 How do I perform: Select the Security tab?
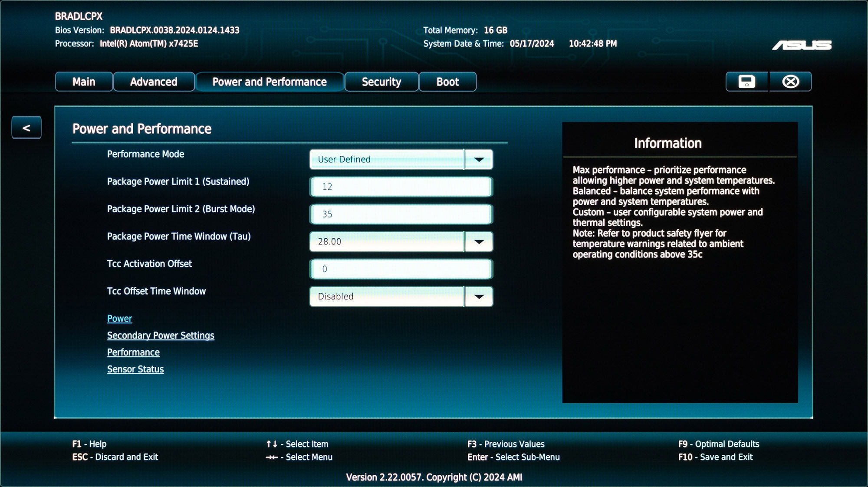tap(381, 82)
